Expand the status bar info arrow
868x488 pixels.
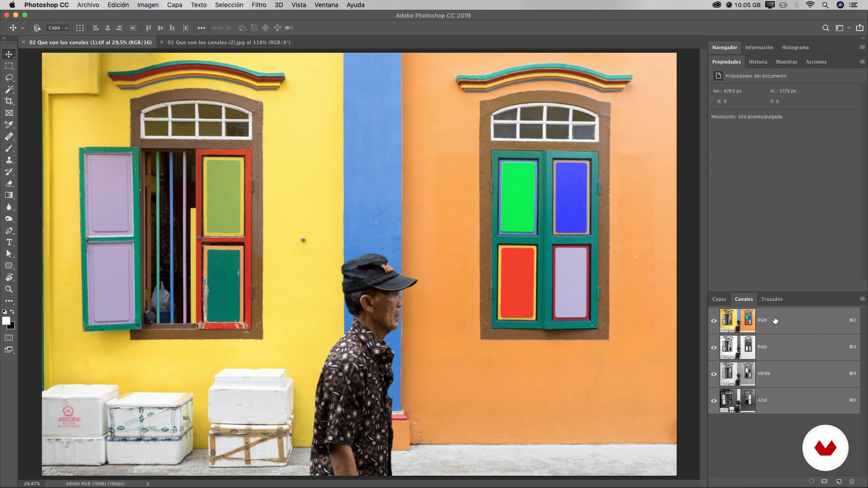point(147,484)
